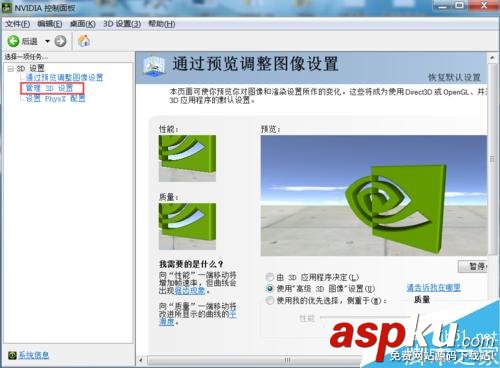
Task: Click 恢复默认设置 to restore defaults
Action: [454, 78]
